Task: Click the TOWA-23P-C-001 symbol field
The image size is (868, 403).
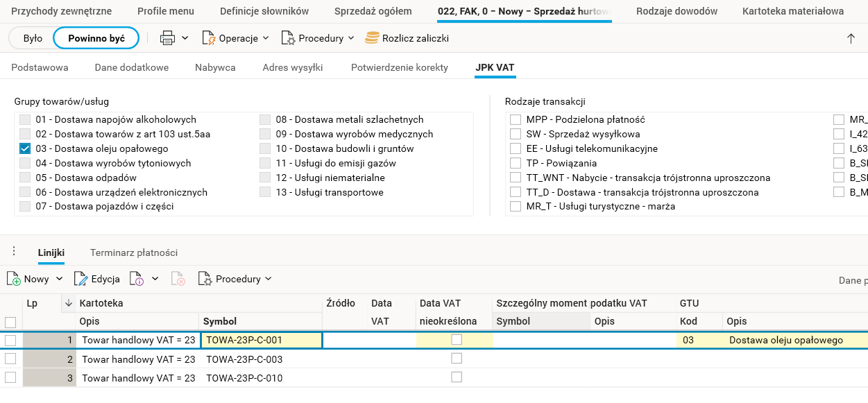Action: point(261,340)
